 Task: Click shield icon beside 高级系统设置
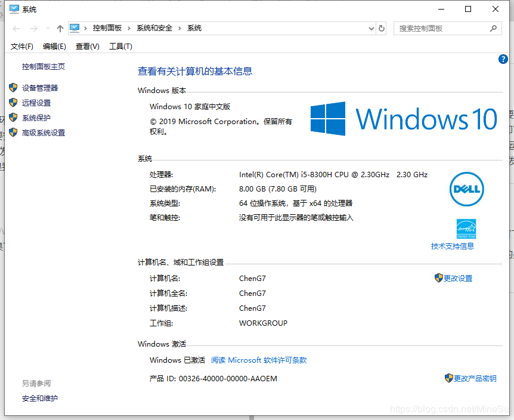point(13,132)
